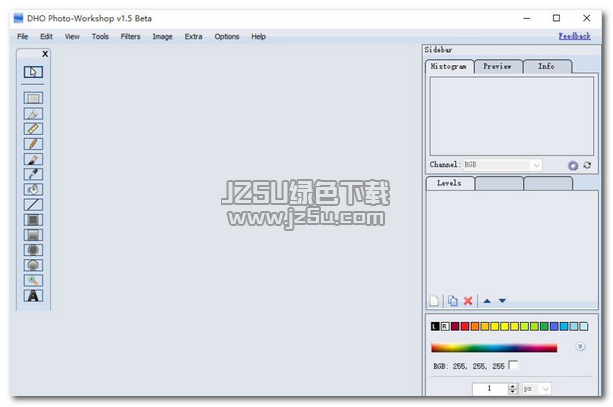Select the ruler measure tool

33,129
